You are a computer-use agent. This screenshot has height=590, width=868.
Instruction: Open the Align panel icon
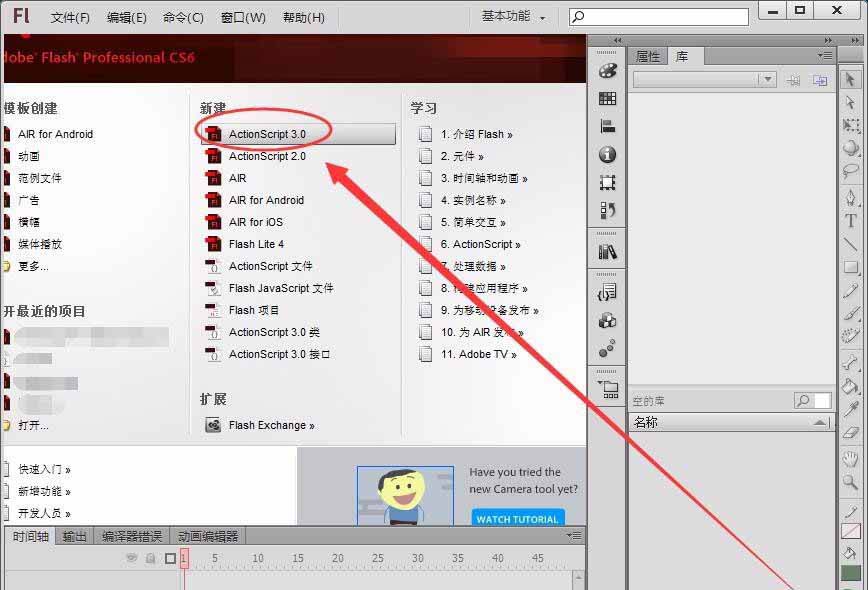(607, 126)
